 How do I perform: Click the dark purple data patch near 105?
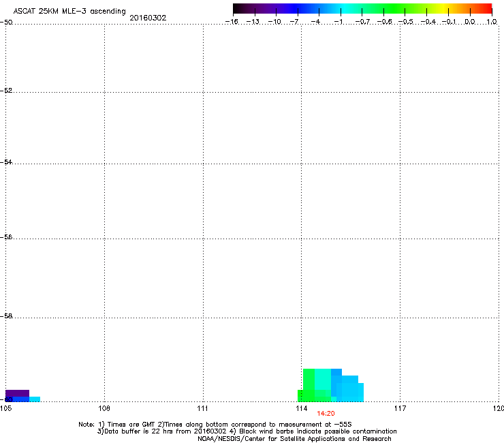[17, 393]
